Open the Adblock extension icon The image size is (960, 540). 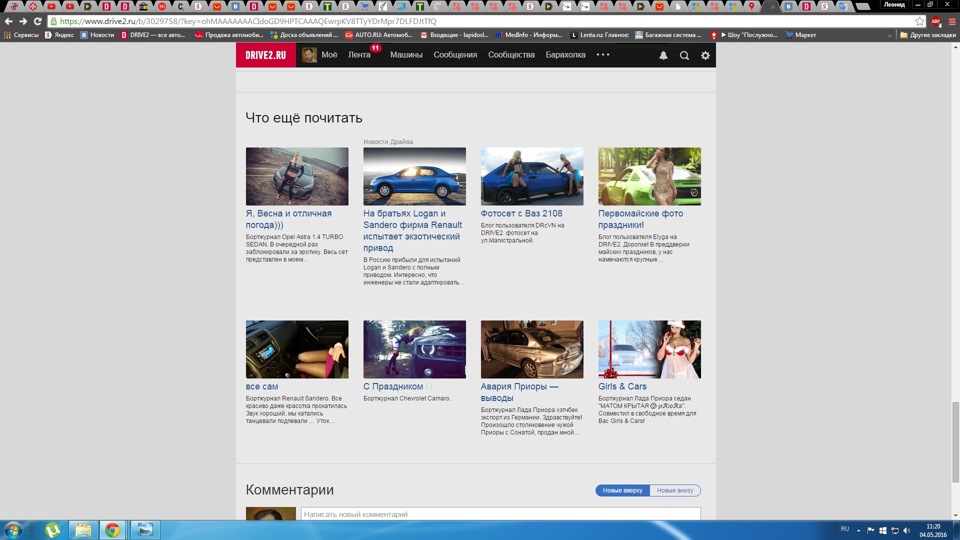pyautogui.click(x=936, y=21)
